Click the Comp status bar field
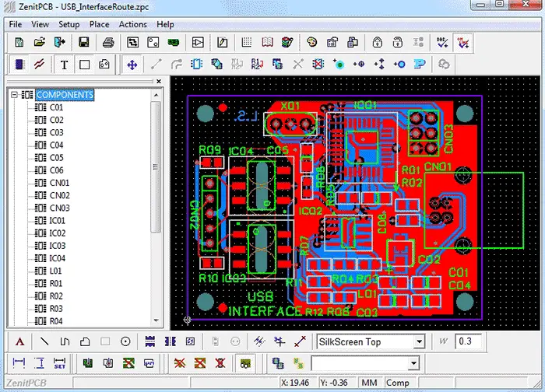Image resolution: width=545 pixels, height=392 pixels. click(399, 383)
